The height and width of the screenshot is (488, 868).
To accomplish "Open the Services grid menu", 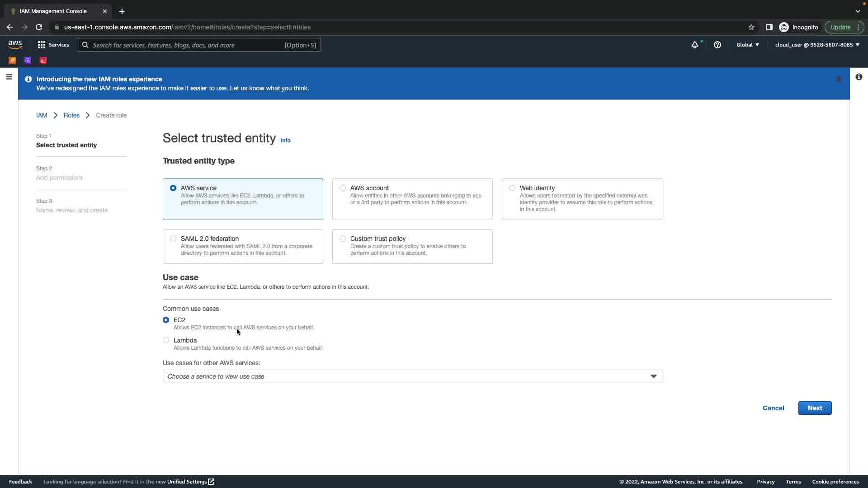I will pyautogui.click(x=53, y=45).
